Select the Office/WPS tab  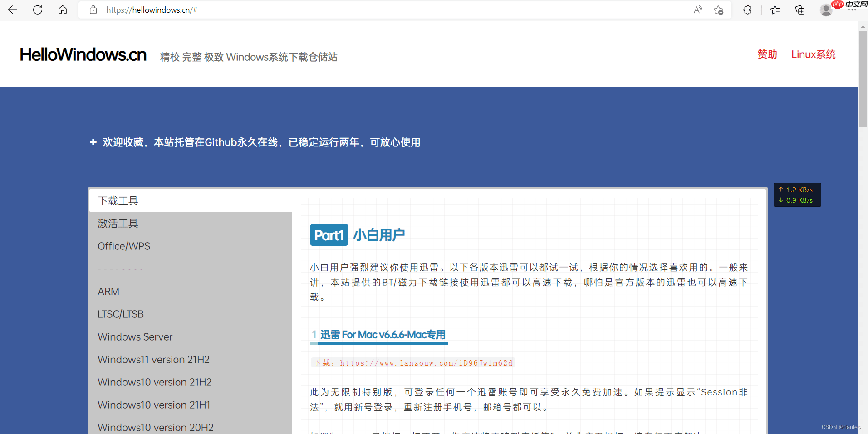click(191, 246)
